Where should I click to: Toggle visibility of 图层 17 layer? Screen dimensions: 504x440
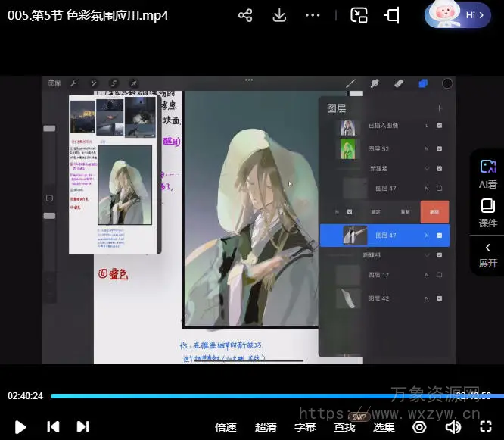click(x=440, y=275)
